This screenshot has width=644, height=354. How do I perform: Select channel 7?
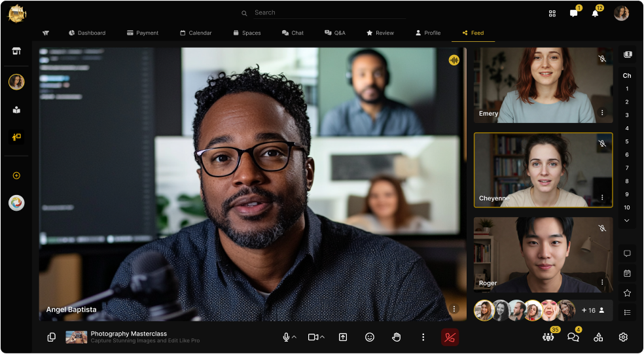[627, 168]
